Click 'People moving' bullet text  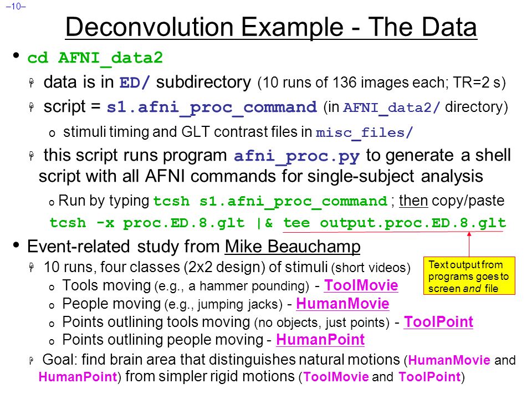111,304
